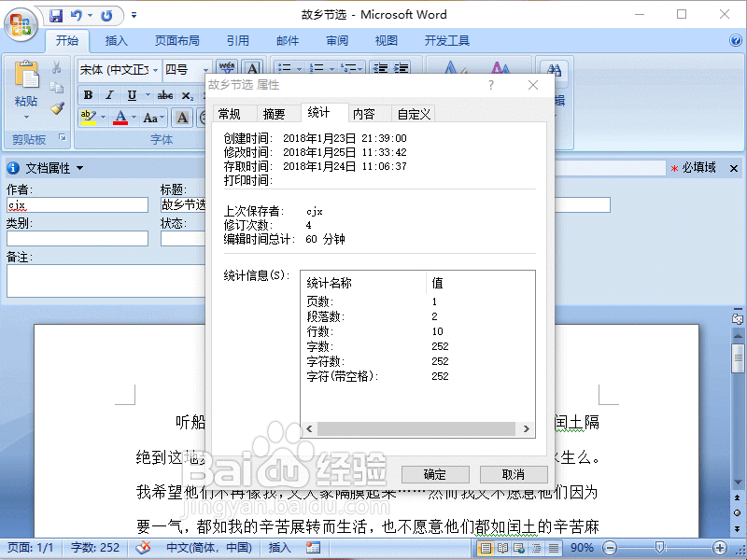747x560 pixels.
Task: Click the phonetic guide wén icon
Action: [x=227, y=69]
